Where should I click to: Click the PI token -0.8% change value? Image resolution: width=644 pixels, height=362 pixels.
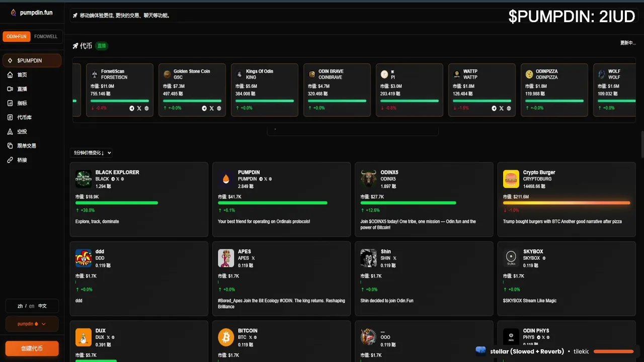coord(391,108)
